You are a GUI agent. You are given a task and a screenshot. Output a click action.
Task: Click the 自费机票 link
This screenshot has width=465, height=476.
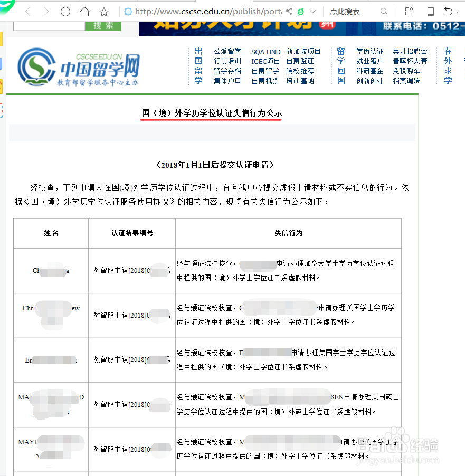(x=265, y=81)
